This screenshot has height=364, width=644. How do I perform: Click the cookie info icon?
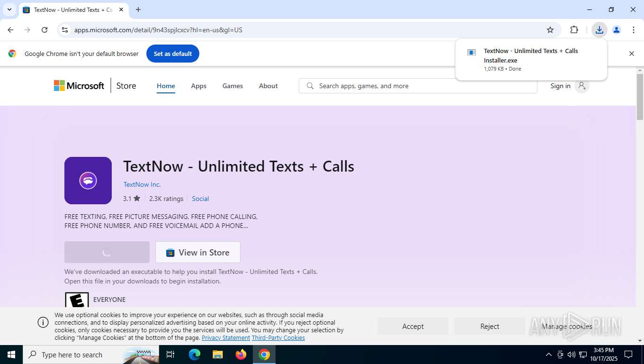[x=43, y=322]
